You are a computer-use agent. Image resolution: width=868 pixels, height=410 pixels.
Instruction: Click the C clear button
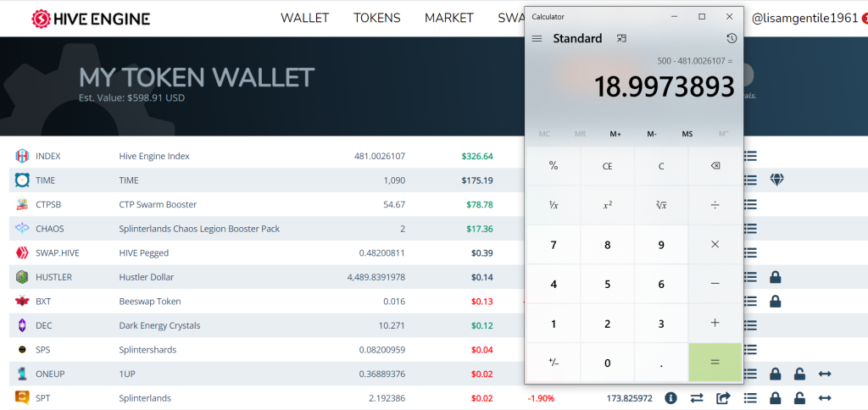[661, 165]
